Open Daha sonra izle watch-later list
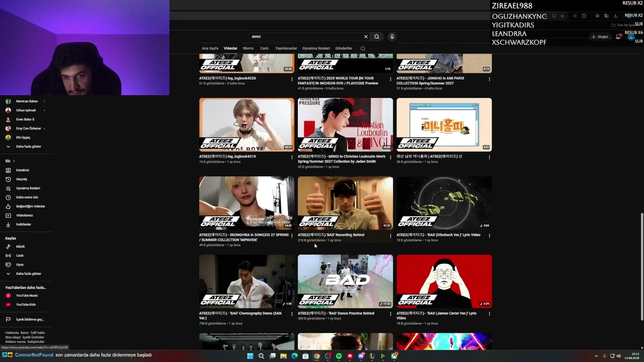Viewport: 644px width, 362px height. (27, 197)
